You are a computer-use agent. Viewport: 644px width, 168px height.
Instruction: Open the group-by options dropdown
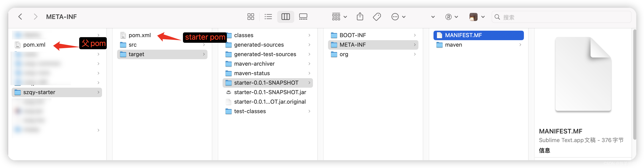pos(339,17)
